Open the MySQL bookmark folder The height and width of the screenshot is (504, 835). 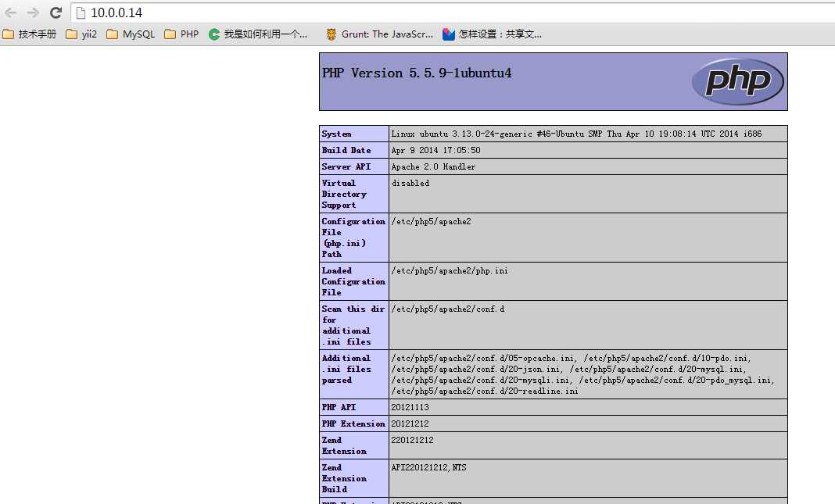pos(131,34)
